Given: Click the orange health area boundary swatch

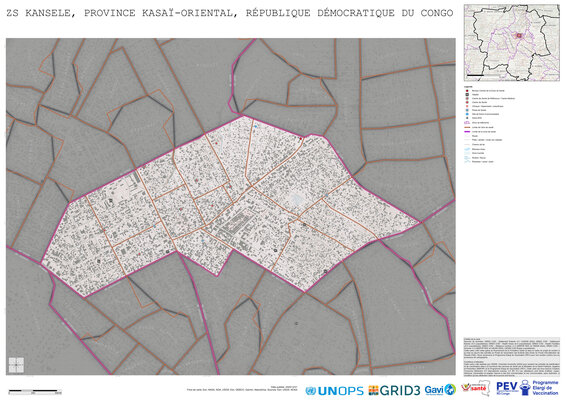Looking at the screenshot, I should click(x=467, y=127).
